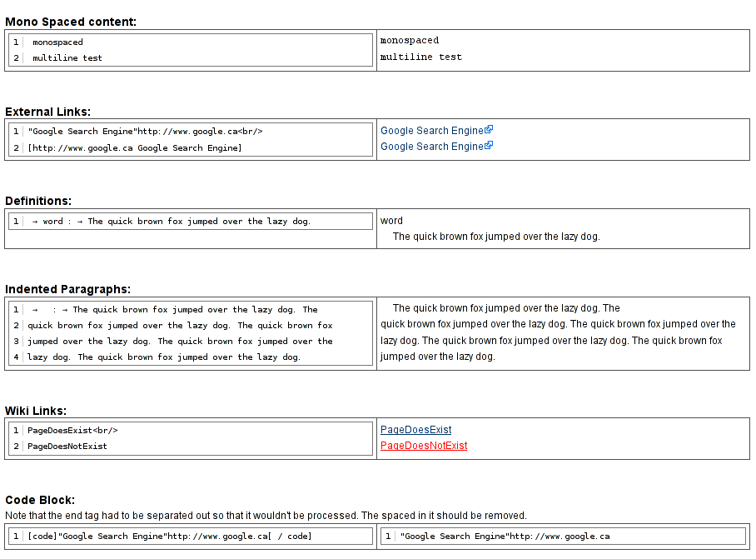
Task: Click the second Google Search Engine link
Action: [431, 147]
